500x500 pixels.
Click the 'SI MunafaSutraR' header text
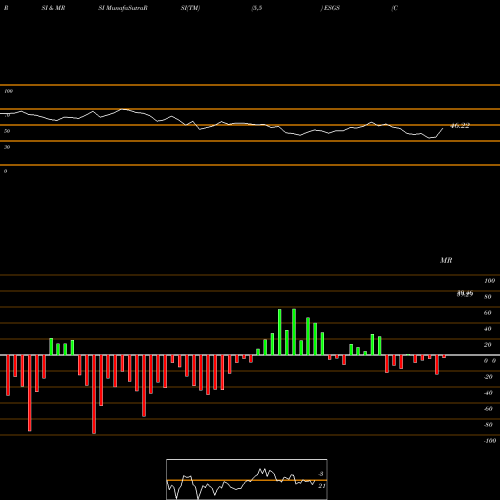coord(123,8)
